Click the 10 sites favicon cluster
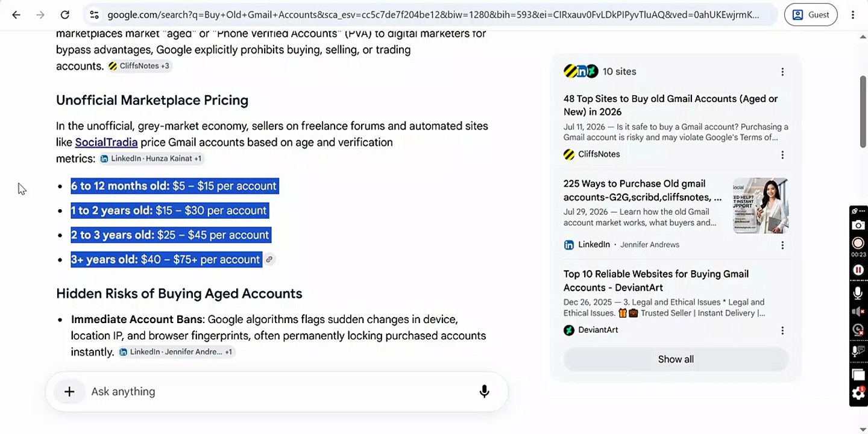The height and width of the screenshot is (434, 868). coord(580,71)
